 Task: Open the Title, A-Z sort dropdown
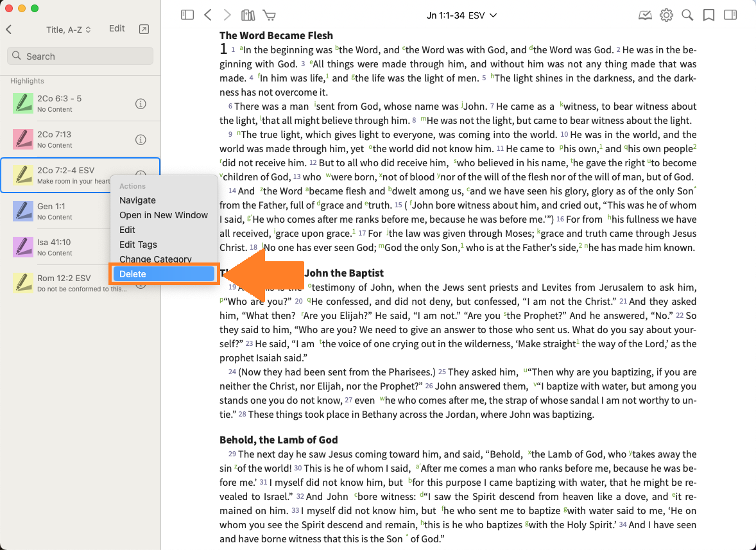point(69,30)
